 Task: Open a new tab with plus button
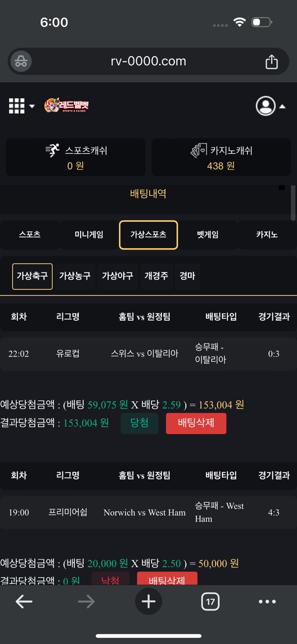[x=148, y=602]
